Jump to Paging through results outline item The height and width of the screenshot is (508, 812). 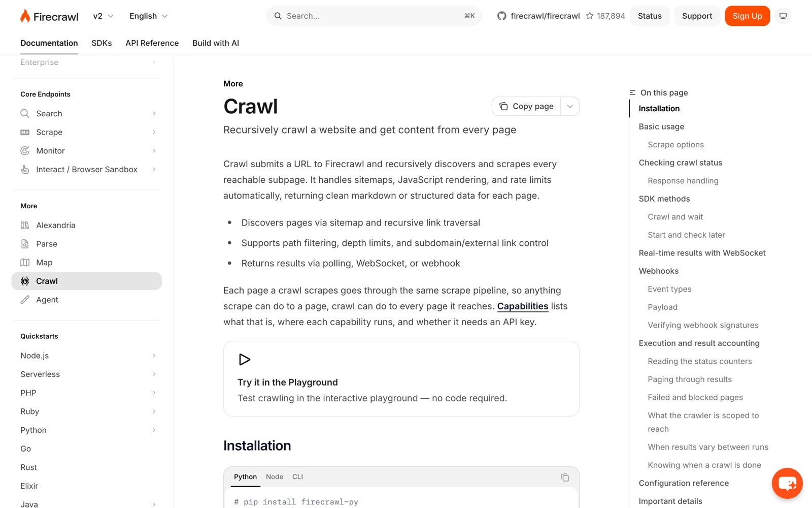[x=689, y=379]
